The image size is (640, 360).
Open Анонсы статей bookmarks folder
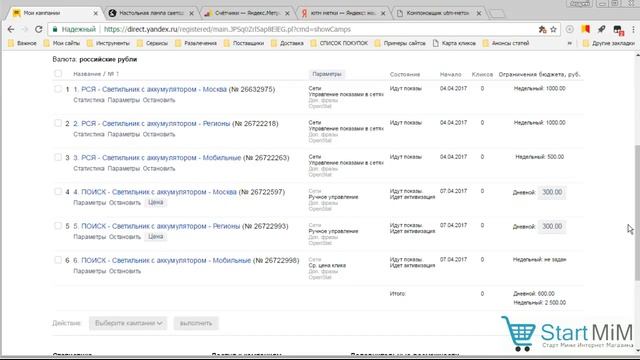tap(506, 43)
